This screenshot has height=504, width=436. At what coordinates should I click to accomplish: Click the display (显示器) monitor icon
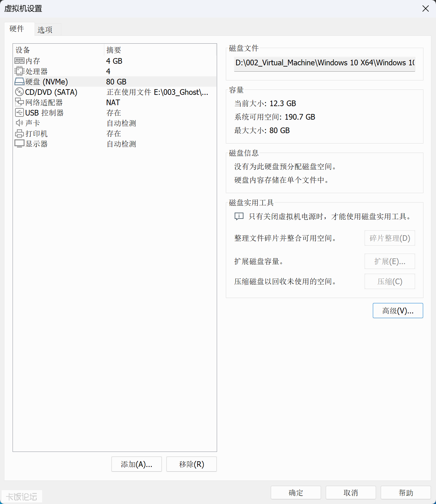[x=19, y=144]
